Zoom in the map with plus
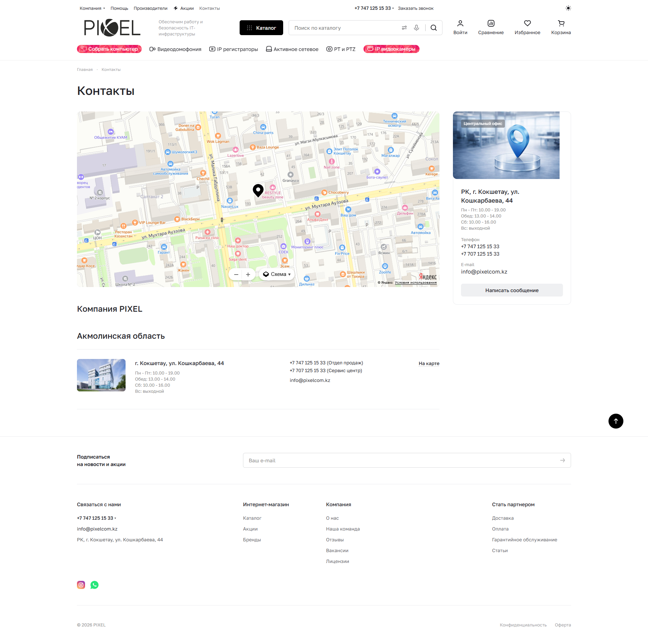 [x=248, y=274]
